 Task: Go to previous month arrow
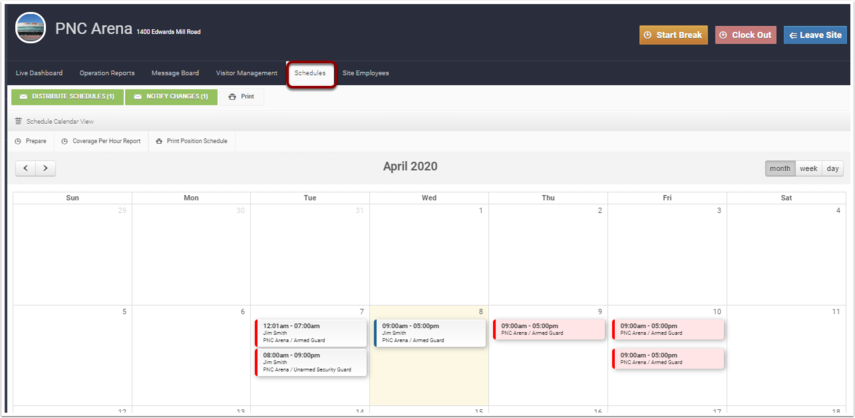click(x=26, y=168)
